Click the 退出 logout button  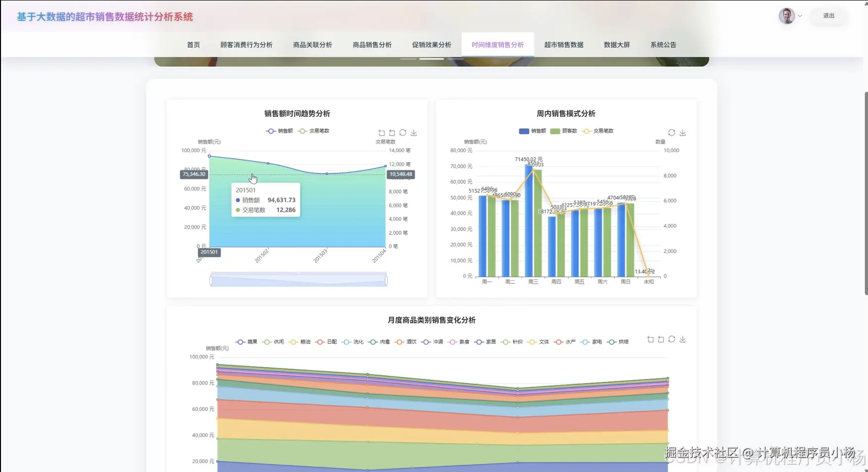click(828, 16)
